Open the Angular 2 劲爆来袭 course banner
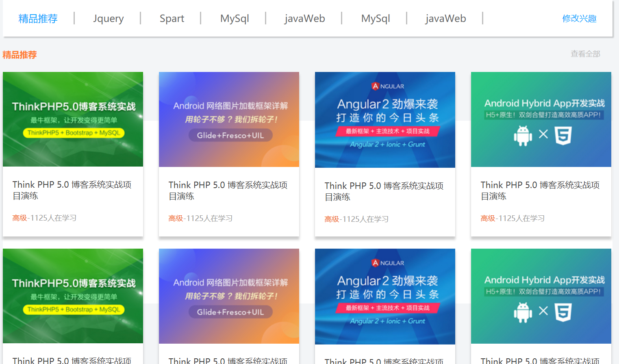Screen dimensions: 619x364 coord(385,119)
